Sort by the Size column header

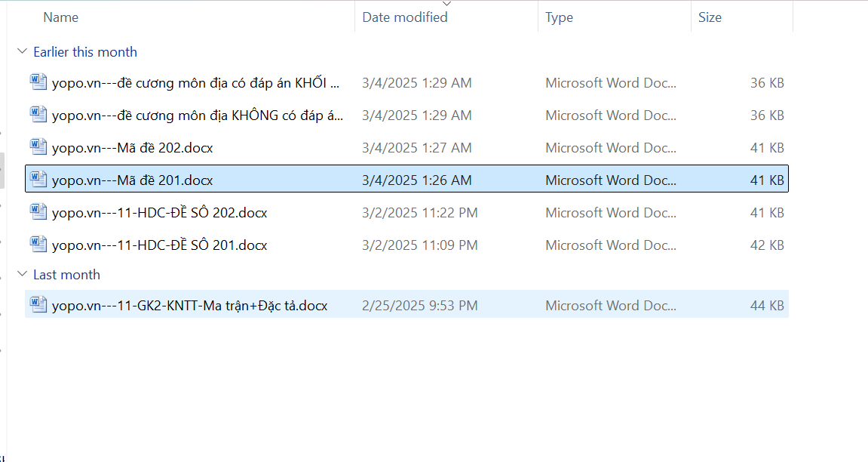pyautogui.click(x=710, y=17)
